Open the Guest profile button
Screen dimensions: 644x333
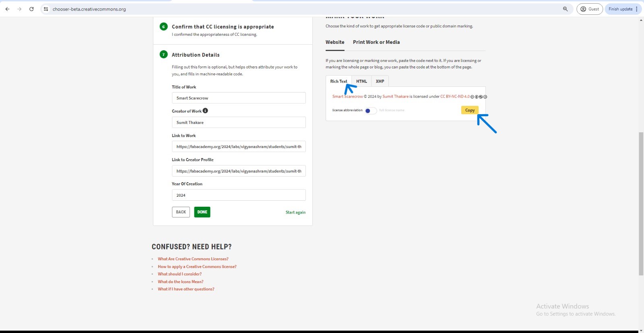click(x=590, y=9)
